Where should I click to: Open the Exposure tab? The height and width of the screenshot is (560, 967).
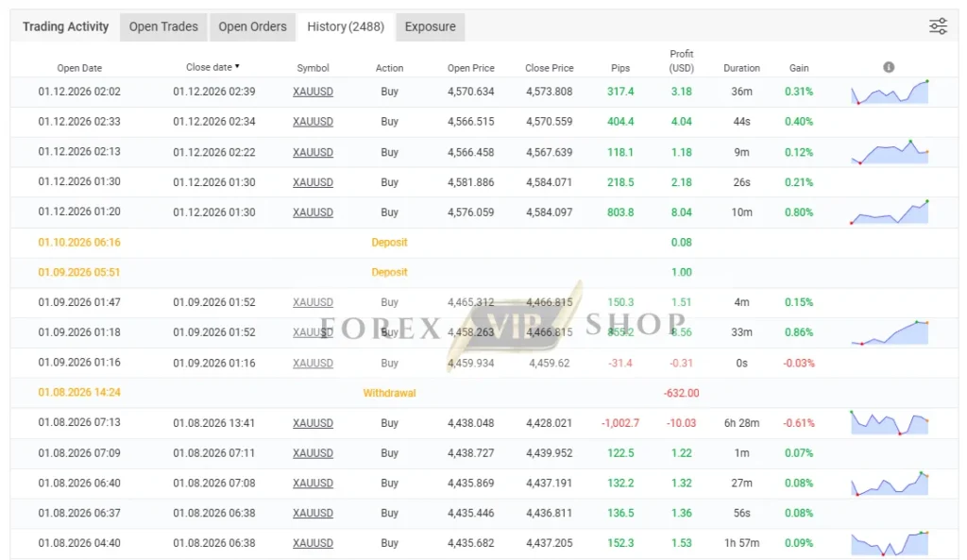(x=431, y=27)
